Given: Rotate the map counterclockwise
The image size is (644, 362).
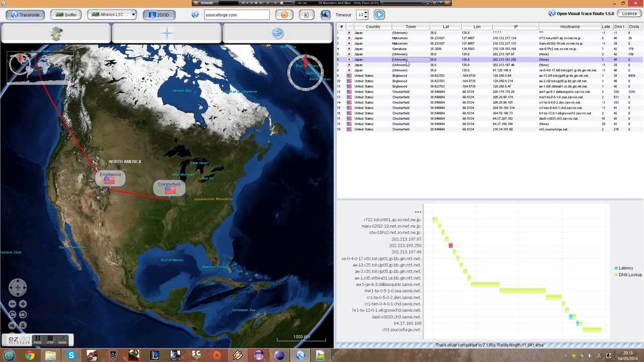Looking at the screenshot, I should [x=13, y=315].
